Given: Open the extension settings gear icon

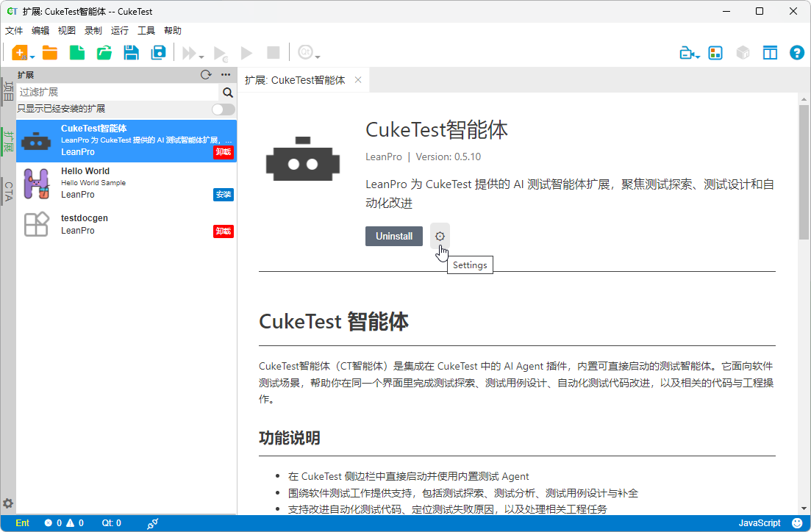Looking at the screenshot, I should 440,237.
